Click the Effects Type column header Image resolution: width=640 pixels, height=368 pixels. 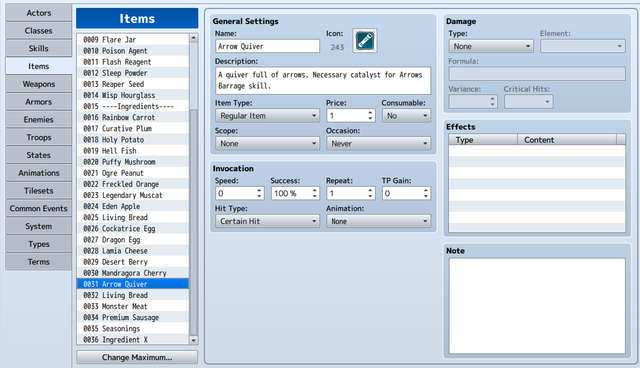pyautogui.click(x=483, y=140)
